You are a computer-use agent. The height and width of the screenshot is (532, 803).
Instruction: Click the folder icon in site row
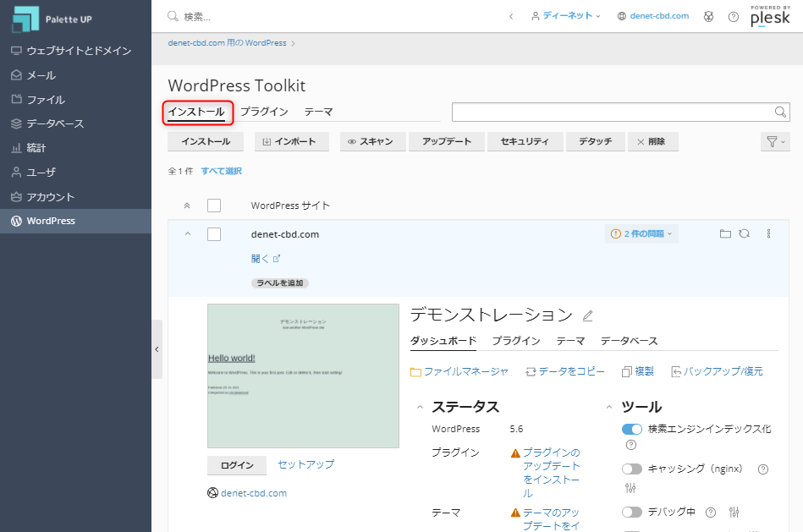[x=725, y=234]
